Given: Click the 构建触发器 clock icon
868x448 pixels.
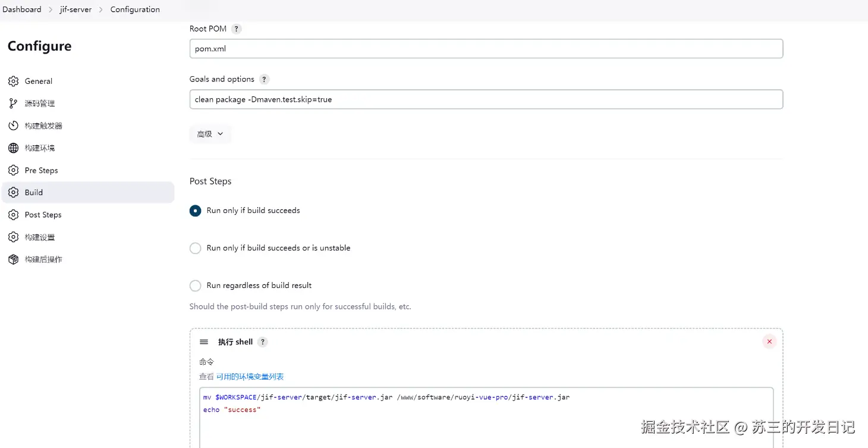Looking at the screenshot, I should point(13,126).
